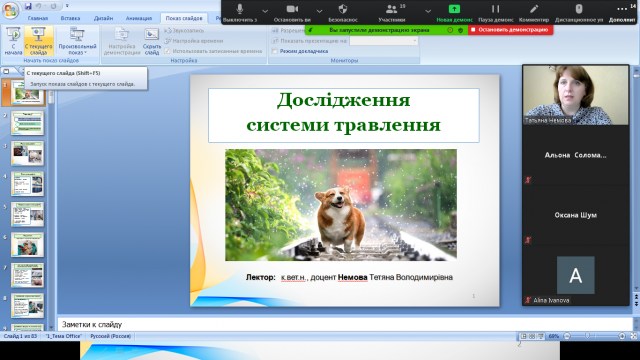Switch to Normal view status bar icon
The width and height of the screenshot is (640, 360).
523,336
